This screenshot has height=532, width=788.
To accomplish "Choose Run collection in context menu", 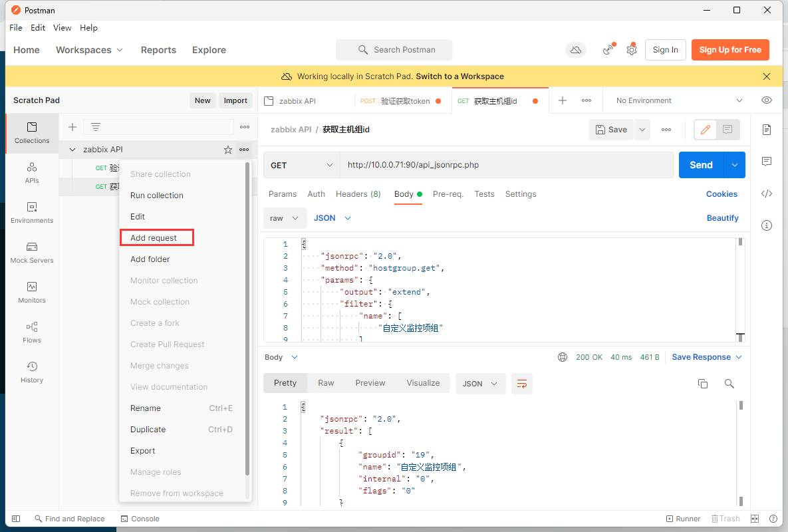I will pyautogui.click(x=157, y=196).
